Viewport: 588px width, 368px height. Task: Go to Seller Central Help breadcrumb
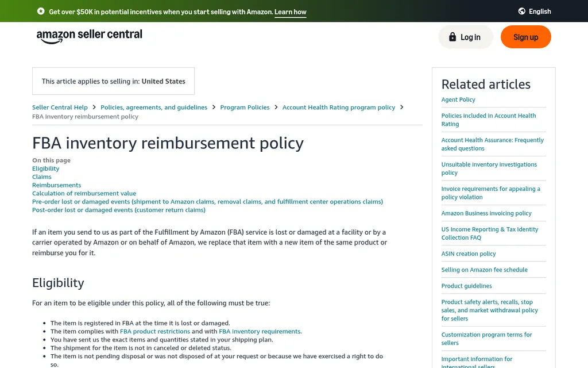tap(60, 108)
